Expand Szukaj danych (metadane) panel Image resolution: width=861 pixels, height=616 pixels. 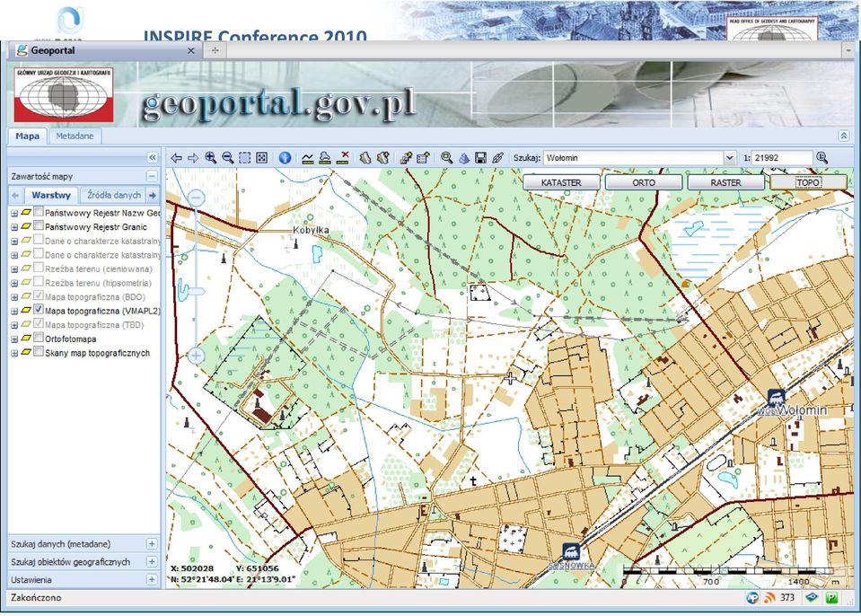(x=152, y=544)
